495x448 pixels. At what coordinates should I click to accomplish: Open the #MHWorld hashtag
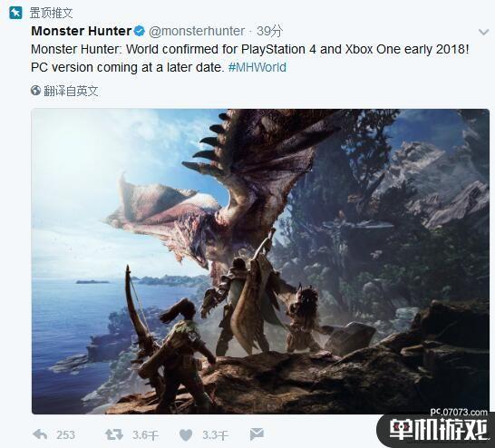pos(257,67)
